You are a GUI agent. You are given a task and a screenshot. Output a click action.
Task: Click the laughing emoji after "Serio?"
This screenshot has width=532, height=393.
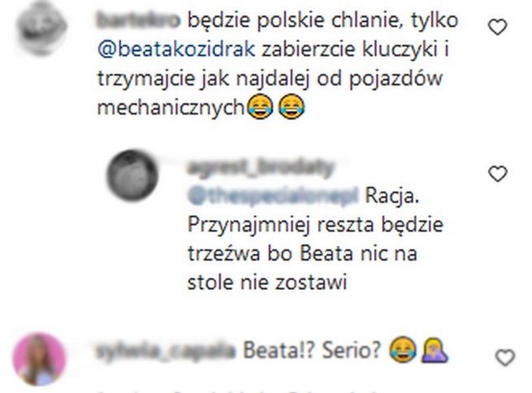point(403,350)
